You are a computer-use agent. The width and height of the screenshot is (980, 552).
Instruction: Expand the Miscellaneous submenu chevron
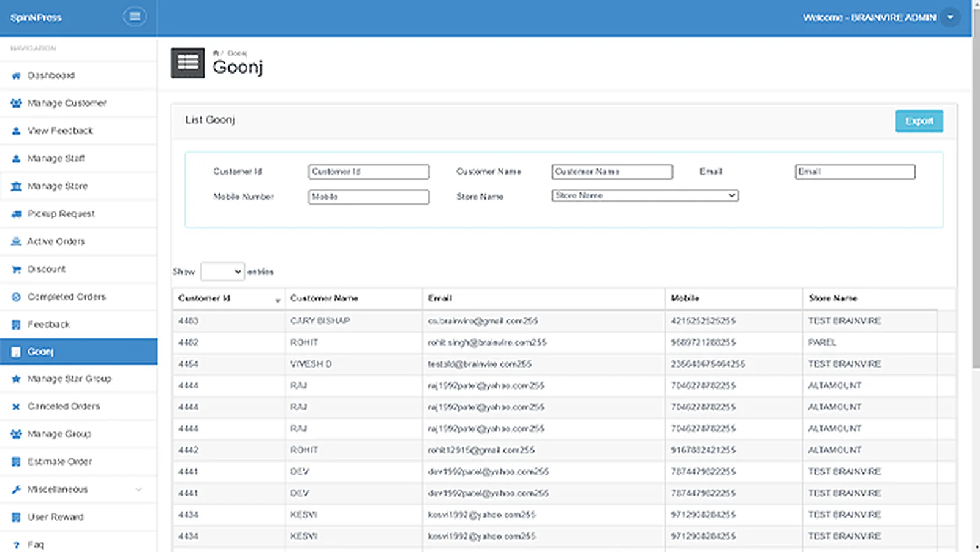(138, 489)
